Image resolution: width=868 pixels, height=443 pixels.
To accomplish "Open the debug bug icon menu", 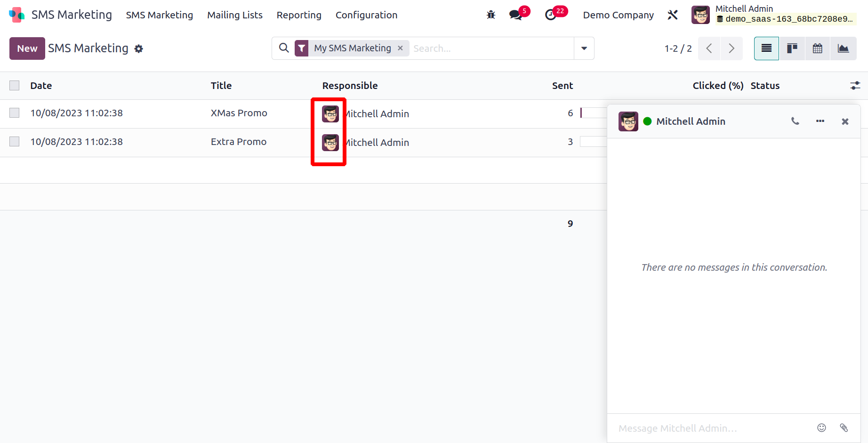I will (x=491, y=15).
